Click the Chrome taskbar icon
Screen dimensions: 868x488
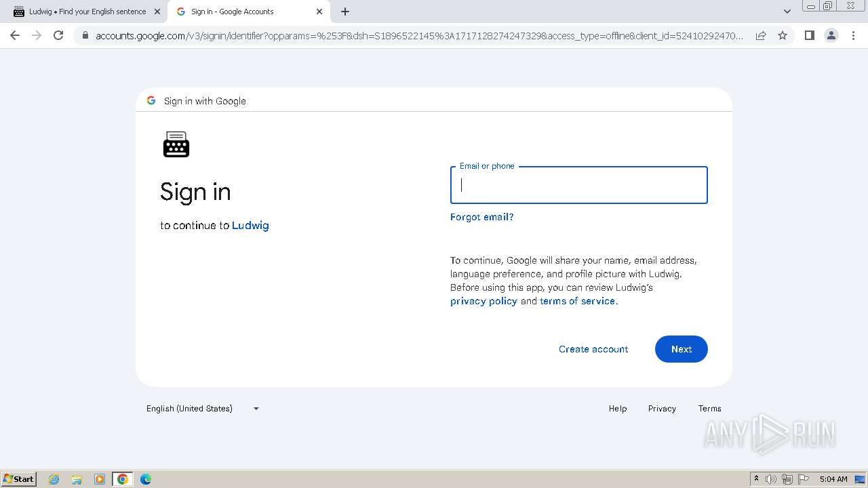coord(123,479)
